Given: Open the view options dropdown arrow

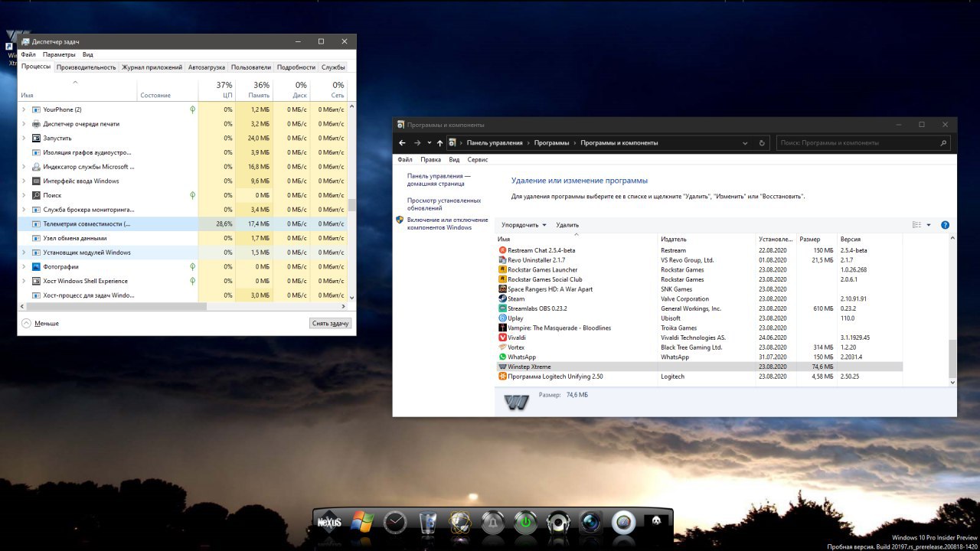Looking at the screenshot, I should pos(929,225).
